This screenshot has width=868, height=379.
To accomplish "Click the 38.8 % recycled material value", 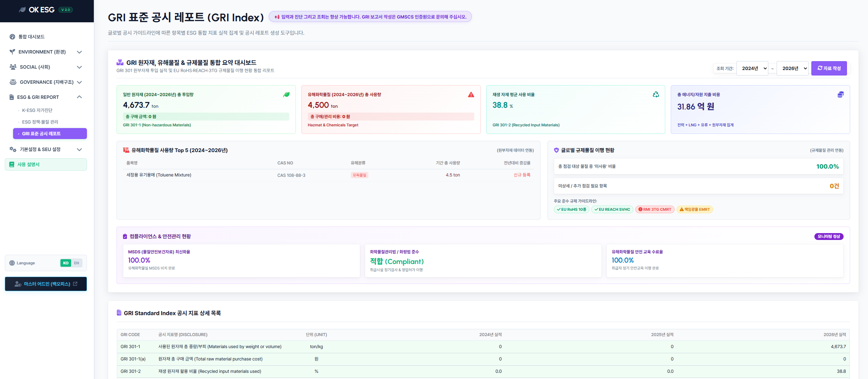I will [x=503, y=105].
